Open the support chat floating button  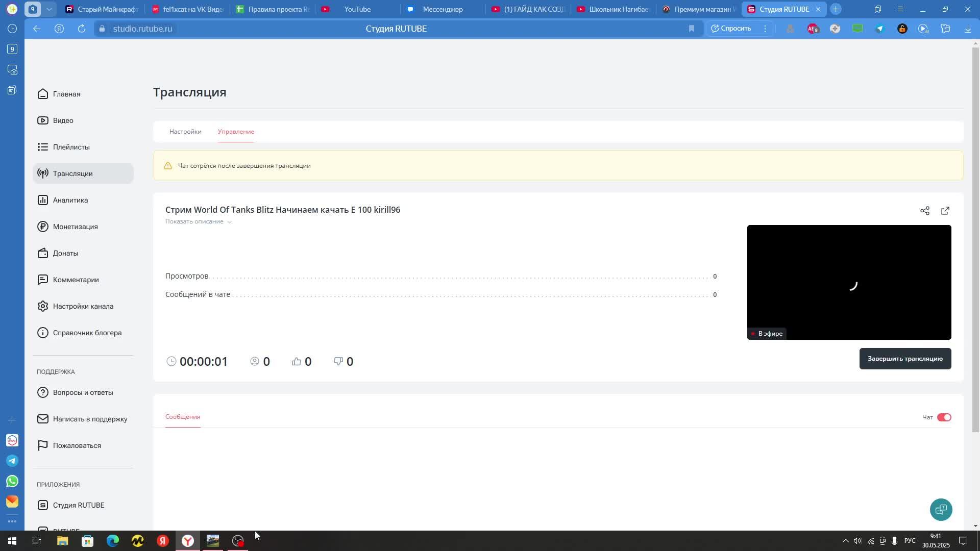tap(941, 509)
